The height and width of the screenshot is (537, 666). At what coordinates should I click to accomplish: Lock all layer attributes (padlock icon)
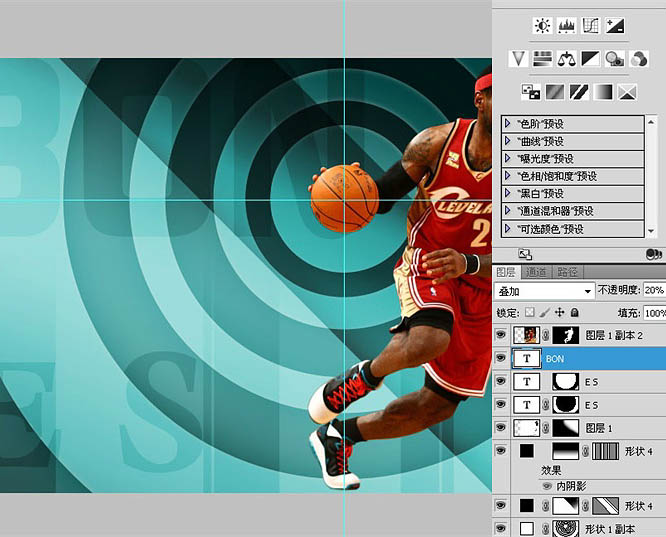[575, 313]
